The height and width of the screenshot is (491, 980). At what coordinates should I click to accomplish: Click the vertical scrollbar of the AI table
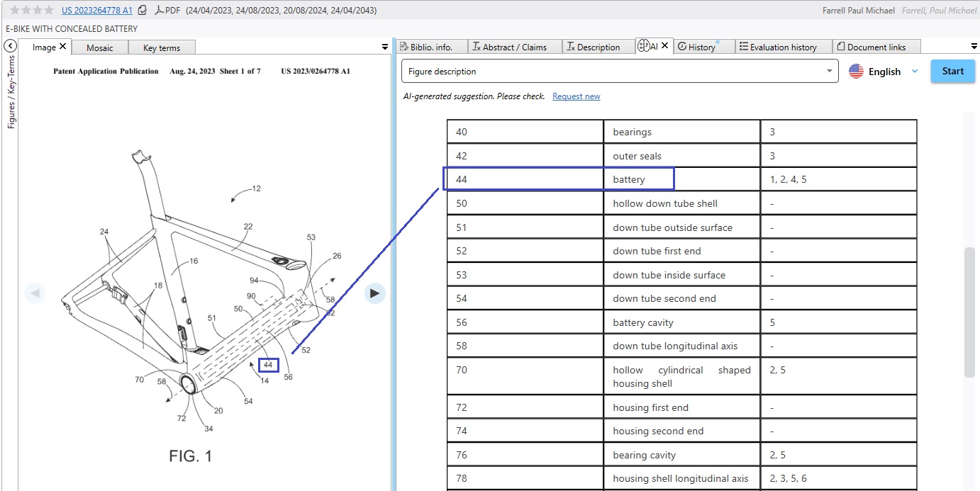click(x=969, y=312)
